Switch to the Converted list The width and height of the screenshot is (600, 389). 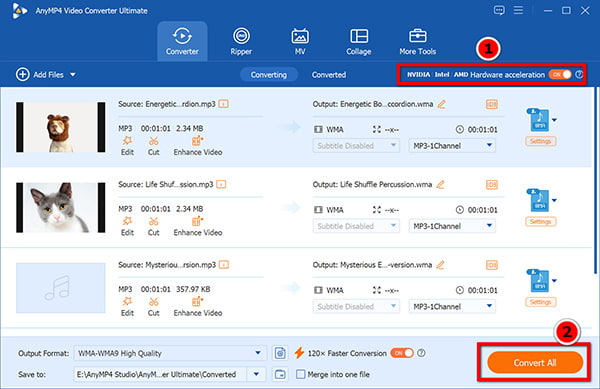coord(329,75)
